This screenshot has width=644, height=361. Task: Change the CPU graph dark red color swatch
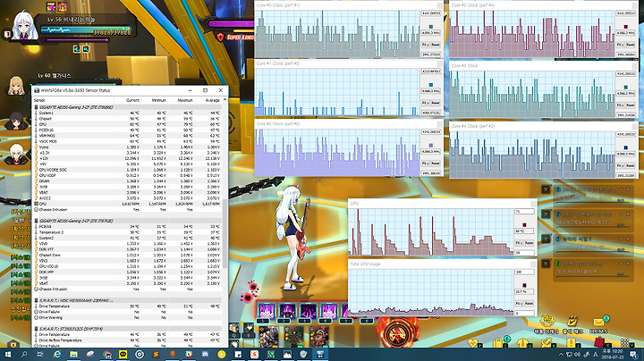tap(524, 225)
